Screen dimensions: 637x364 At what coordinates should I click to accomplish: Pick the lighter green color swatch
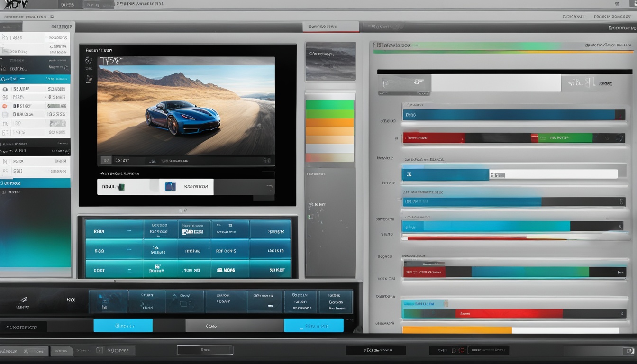[x=330, y=114]
